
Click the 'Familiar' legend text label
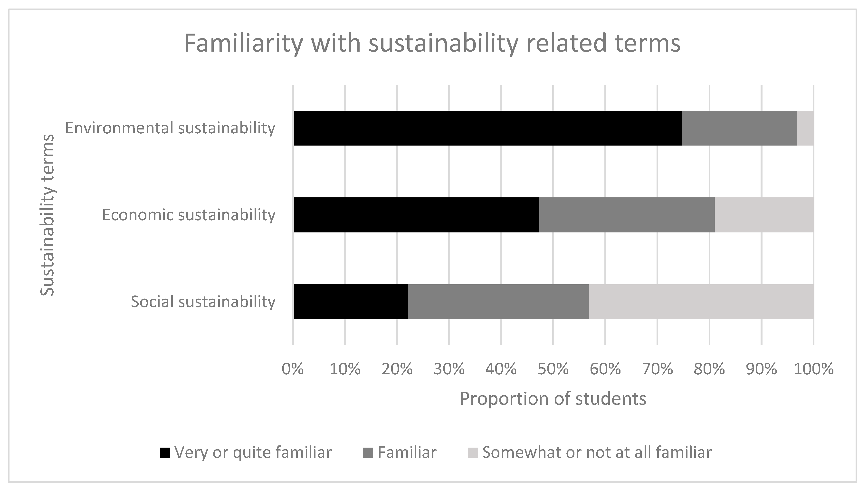[407, 453]
